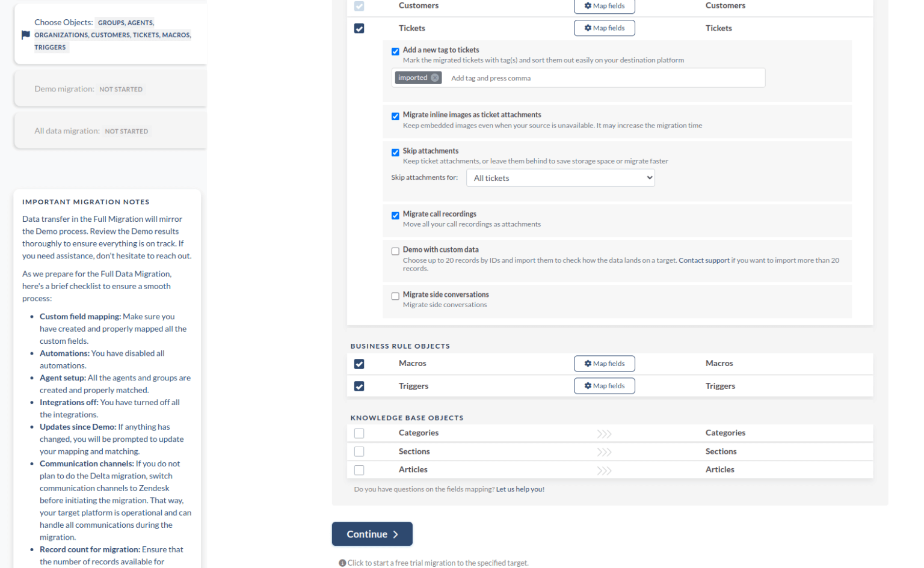Click the Continue button
Viewport: 924px width, 568px height.
pyautogui.click(x=372, y=534)
